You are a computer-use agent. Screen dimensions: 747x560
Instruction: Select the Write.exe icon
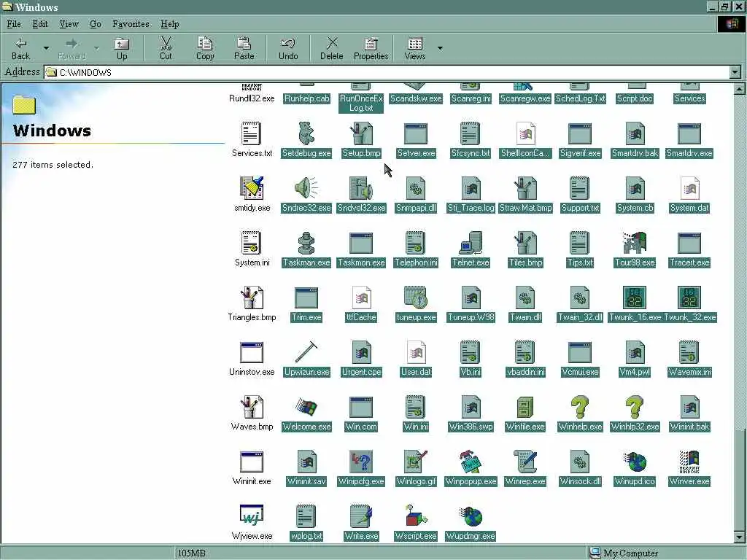pyautogui.click(x=361, y=516)
